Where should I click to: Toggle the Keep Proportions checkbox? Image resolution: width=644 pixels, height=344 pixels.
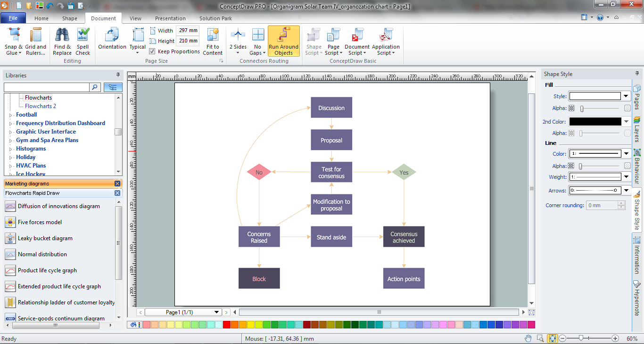pos(152,51)
